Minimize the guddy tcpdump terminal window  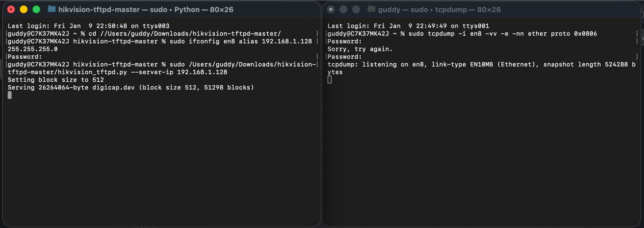(343, 9)
